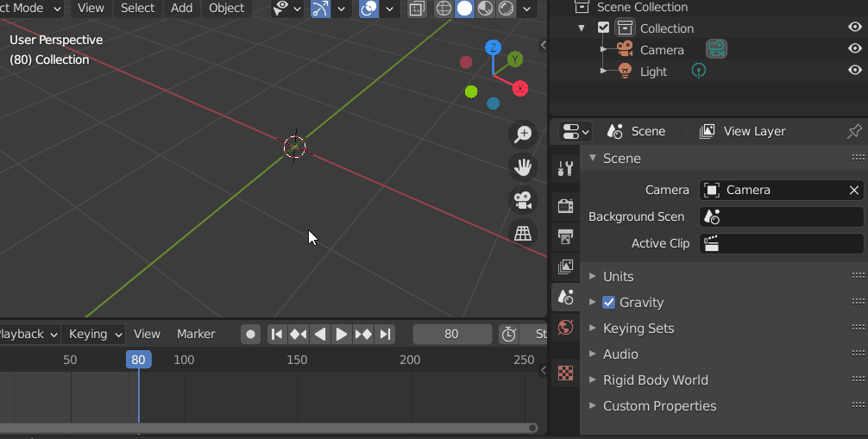Hide the Camera using its eye icon
This screenshot has height=439, width=868.
point(855,48)
